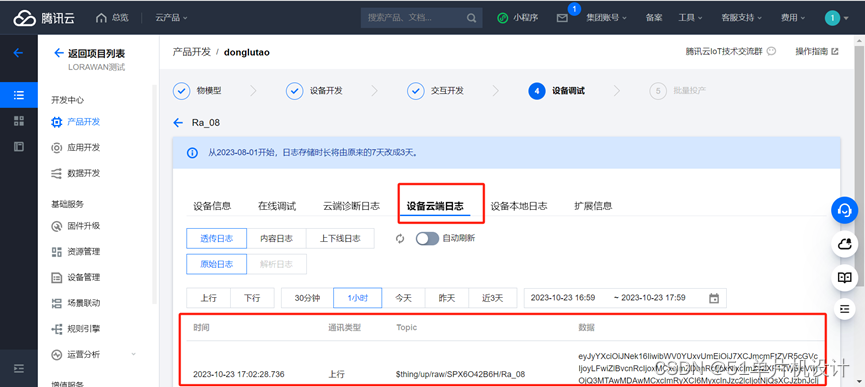Click 备案 in top navigation
This screenshot has height=387, width=865.
coord(654,18)
